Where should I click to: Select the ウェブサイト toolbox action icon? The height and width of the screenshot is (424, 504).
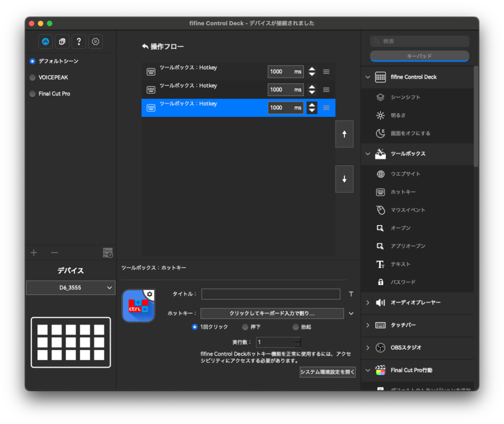380,174
